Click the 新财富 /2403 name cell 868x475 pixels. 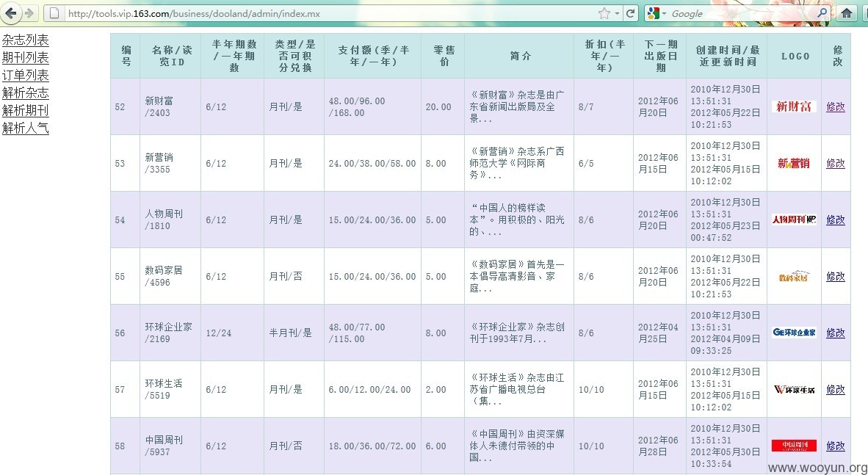pyautogui.click(x=170, y=106)
